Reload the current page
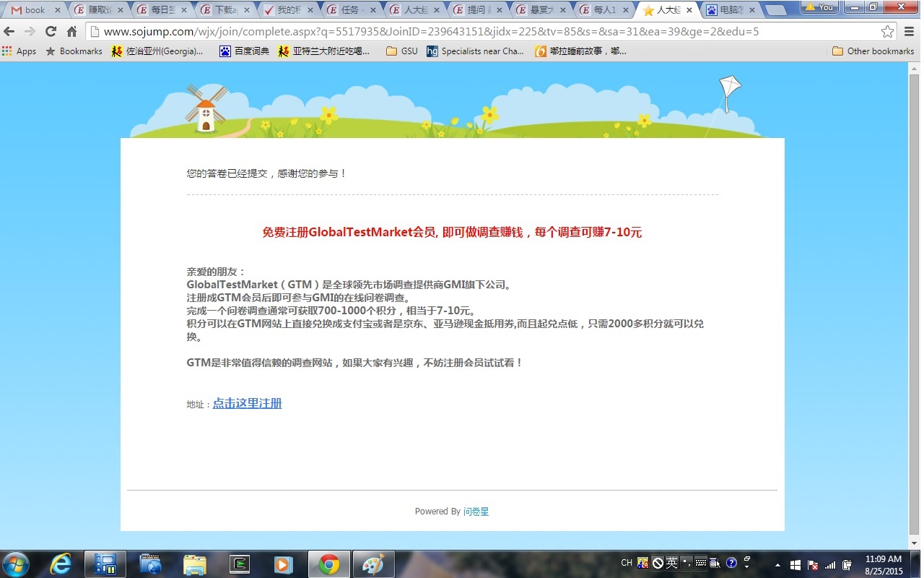924x578 pixels. coord(51,32)
